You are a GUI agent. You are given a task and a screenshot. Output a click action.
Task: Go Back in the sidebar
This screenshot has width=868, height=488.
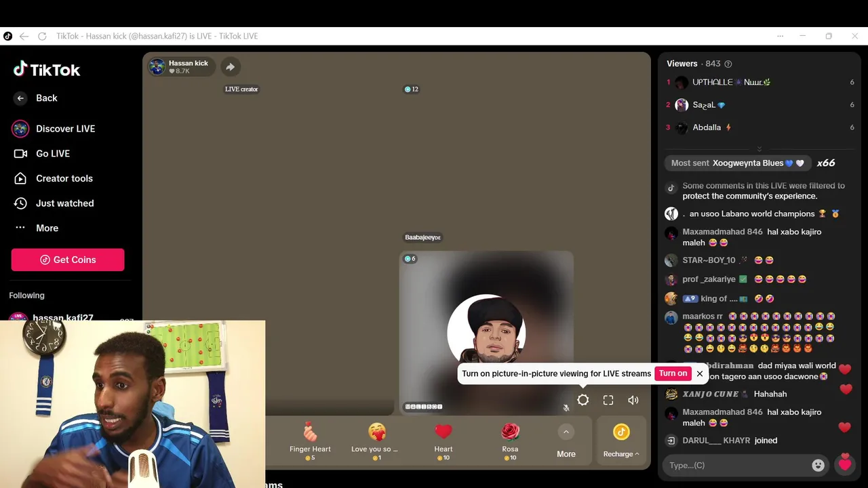[35, 98]
